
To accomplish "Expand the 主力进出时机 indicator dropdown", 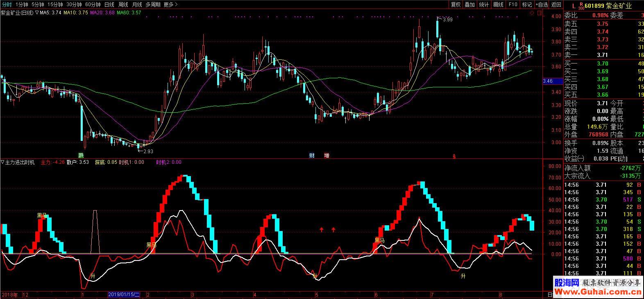I will click(2, 162).
